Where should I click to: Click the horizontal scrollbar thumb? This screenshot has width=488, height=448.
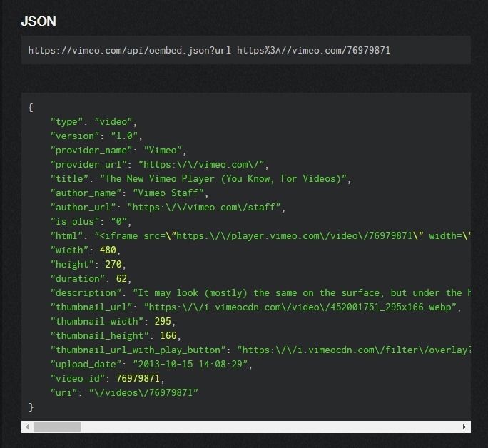tap(57, 427)
